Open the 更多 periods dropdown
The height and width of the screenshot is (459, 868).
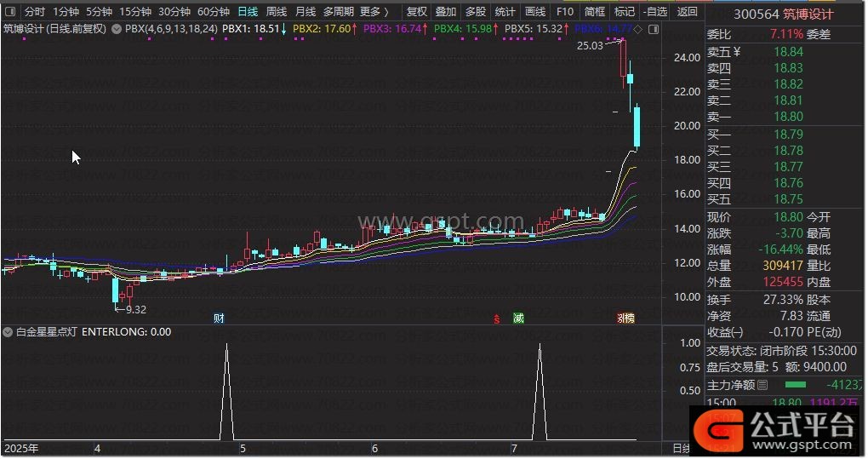tap(374, 12)
